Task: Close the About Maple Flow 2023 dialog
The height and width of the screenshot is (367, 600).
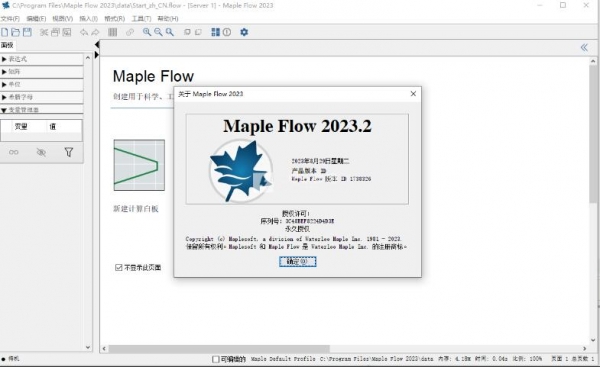Action: [x=413, y=94]
